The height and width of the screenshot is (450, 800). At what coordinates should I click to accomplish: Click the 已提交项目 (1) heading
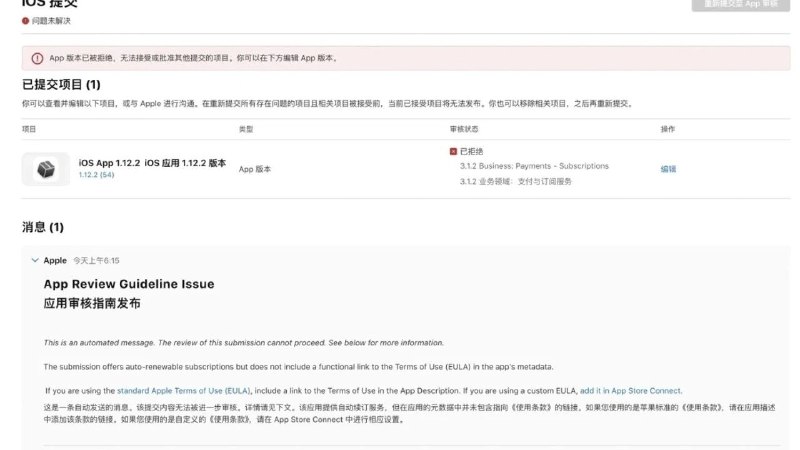click(61, 84)
